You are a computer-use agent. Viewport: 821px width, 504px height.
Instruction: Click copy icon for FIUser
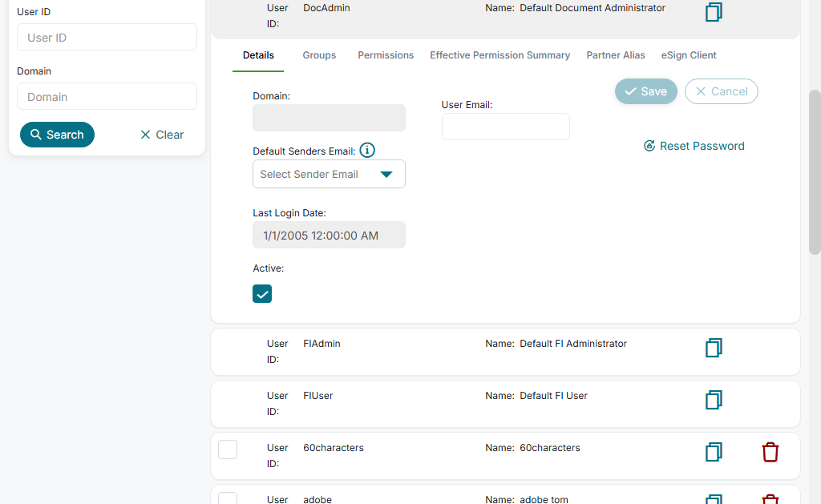pyautogui.click(x=714, y=400)
